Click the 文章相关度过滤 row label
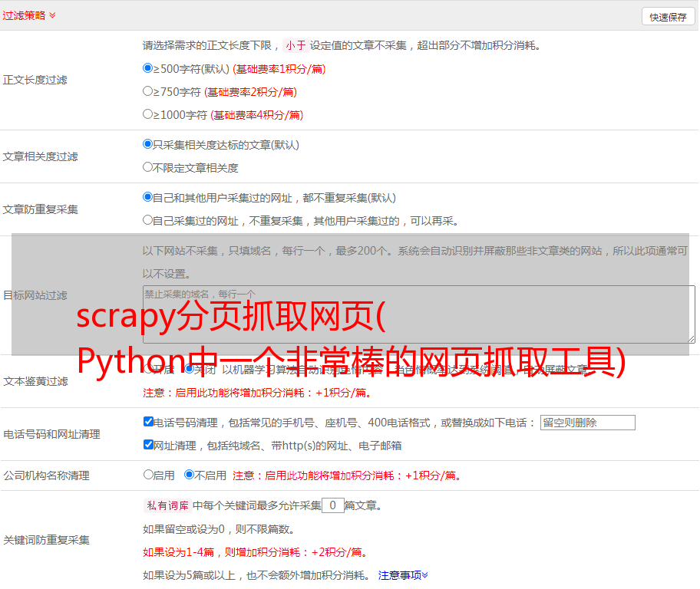Viewport: 700px width, 589px height. point(41,156)
